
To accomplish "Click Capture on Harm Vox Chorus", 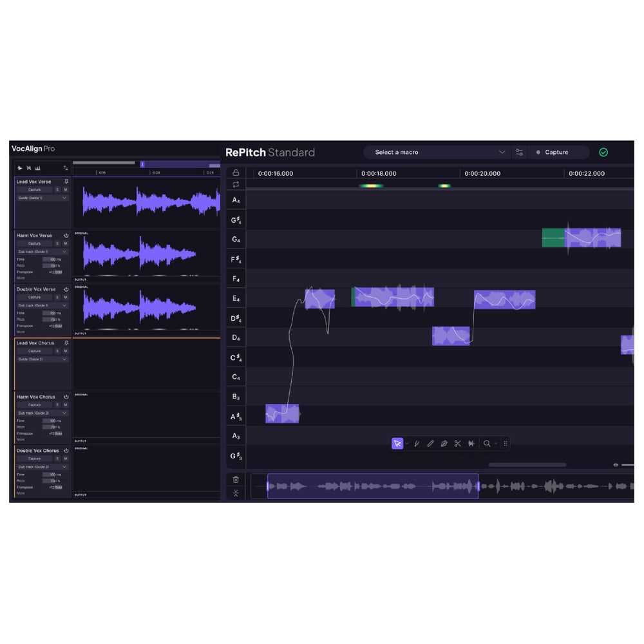I will (35, 405).
